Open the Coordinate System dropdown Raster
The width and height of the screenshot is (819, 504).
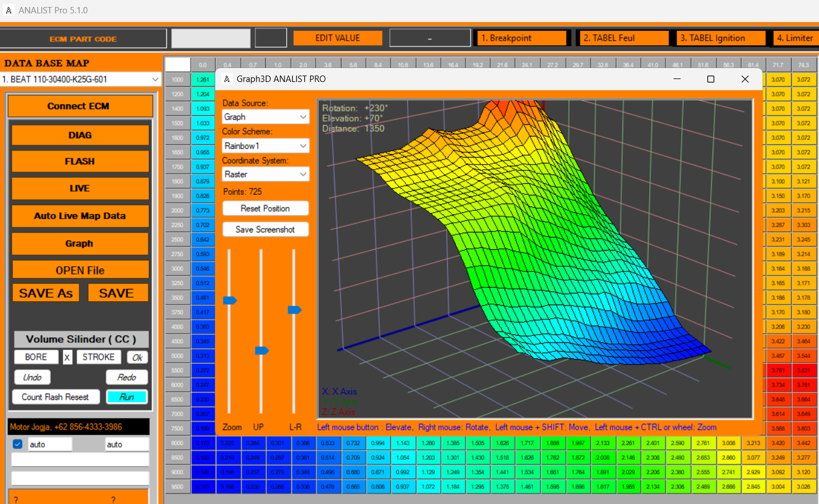[266, 174]
